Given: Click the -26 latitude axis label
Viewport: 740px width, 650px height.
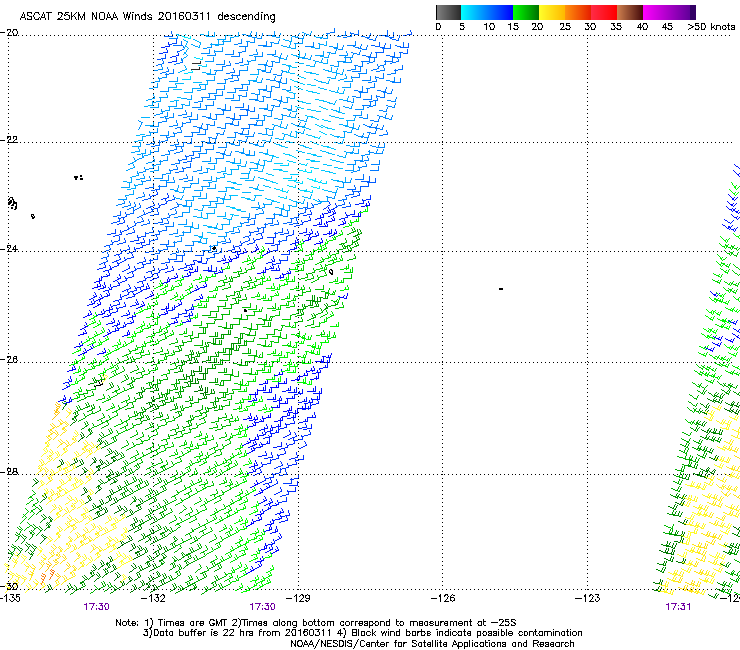Looking at the screenshot, I should (x=9, y=360).
